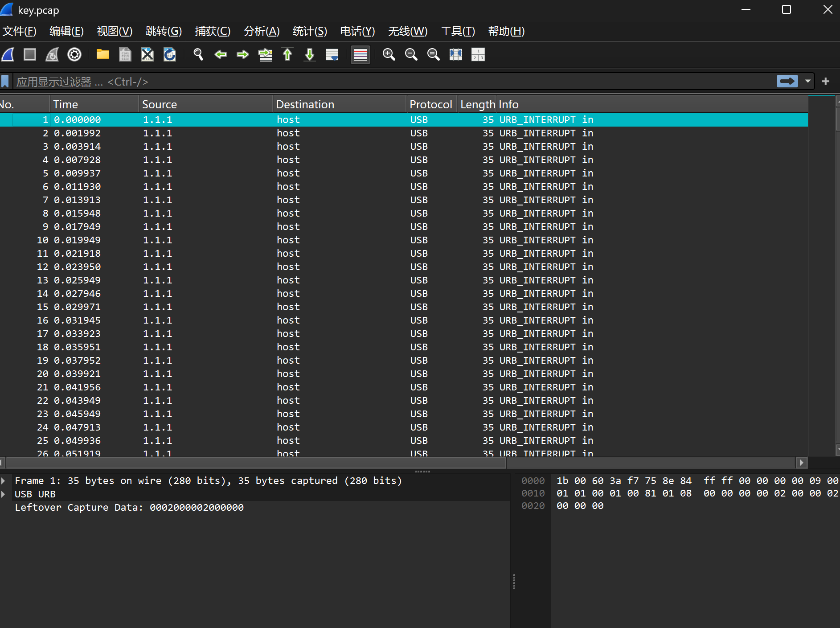Image resolution: width=840 pixels, height=628 pixels.
Task: Sort by the Protocol column header
Action: pos(431,104)
